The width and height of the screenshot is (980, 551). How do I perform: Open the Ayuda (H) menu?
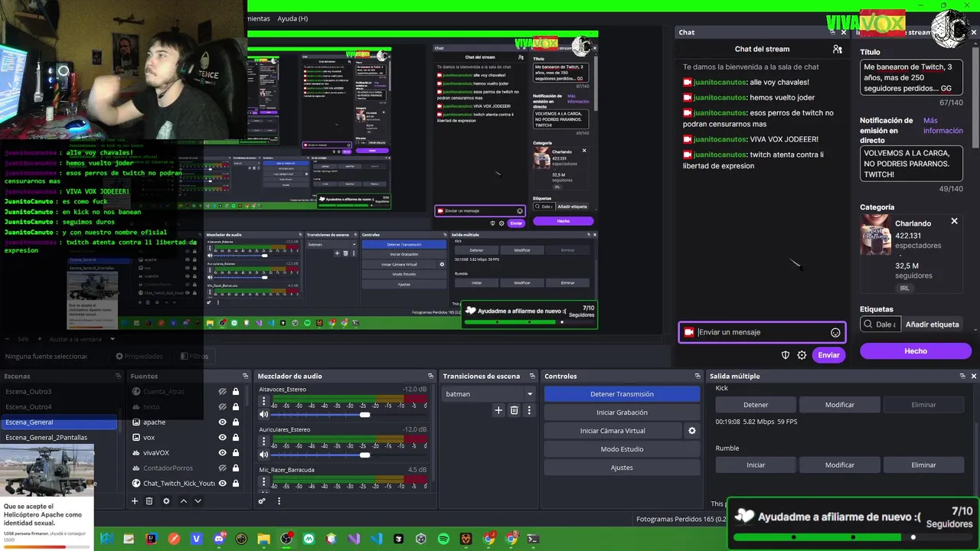[x=292, y=18]
